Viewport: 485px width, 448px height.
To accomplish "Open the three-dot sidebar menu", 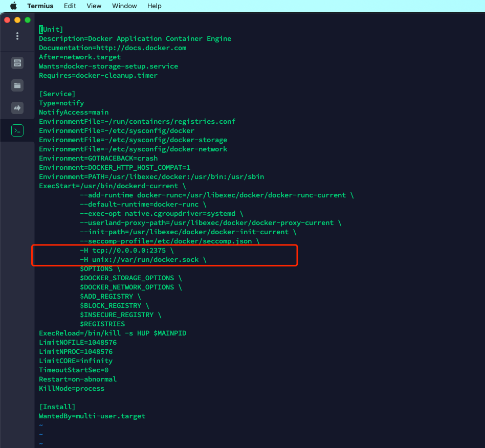I will pyautogui.click(x=17, y=36).
